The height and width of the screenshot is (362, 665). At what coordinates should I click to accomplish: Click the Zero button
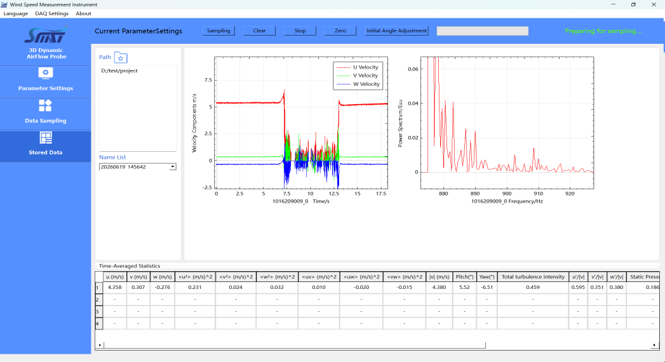click(x=340, y=31)
